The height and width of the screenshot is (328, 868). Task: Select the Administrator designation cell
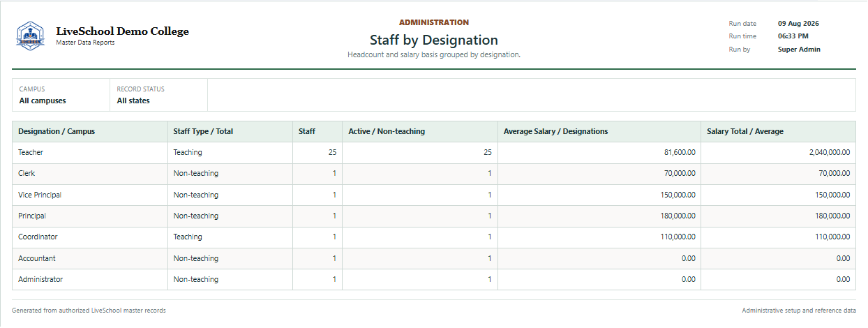[x=90, y=280]
